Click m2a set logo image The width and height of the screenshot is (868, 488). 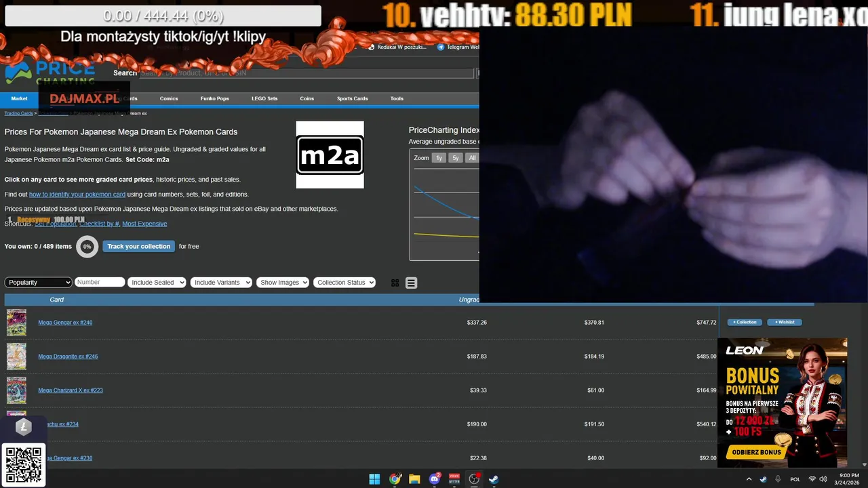coord(330,155)
